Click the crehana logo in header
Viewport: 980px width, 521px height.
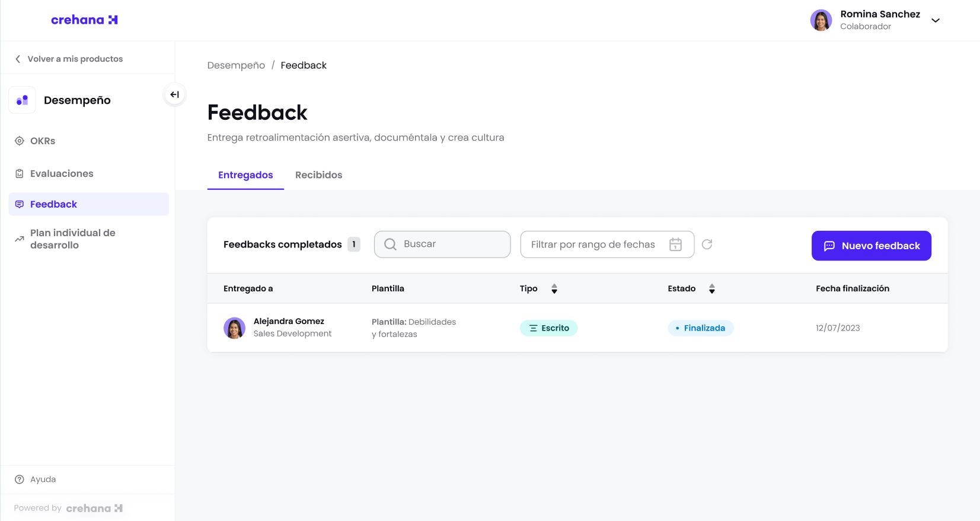tap(84, 20)
